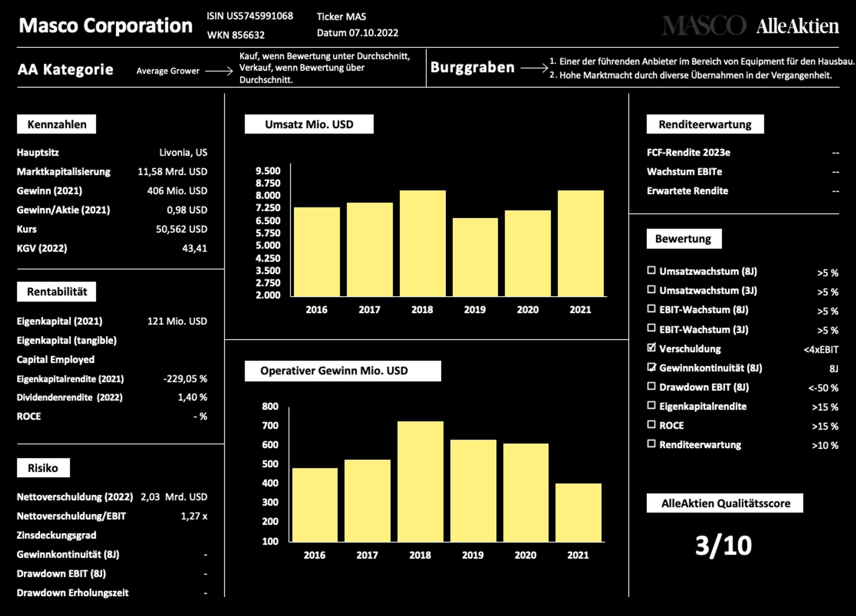The width and height of the screenshot is (856, 616).
Task: Click the Burggraben heading
Action: tap(472, 68)
